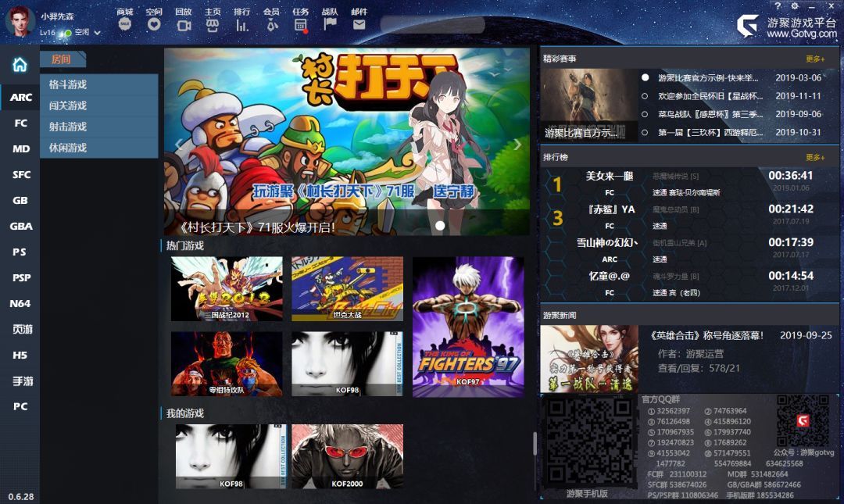Select the PC platform tab

click(20, 406)
